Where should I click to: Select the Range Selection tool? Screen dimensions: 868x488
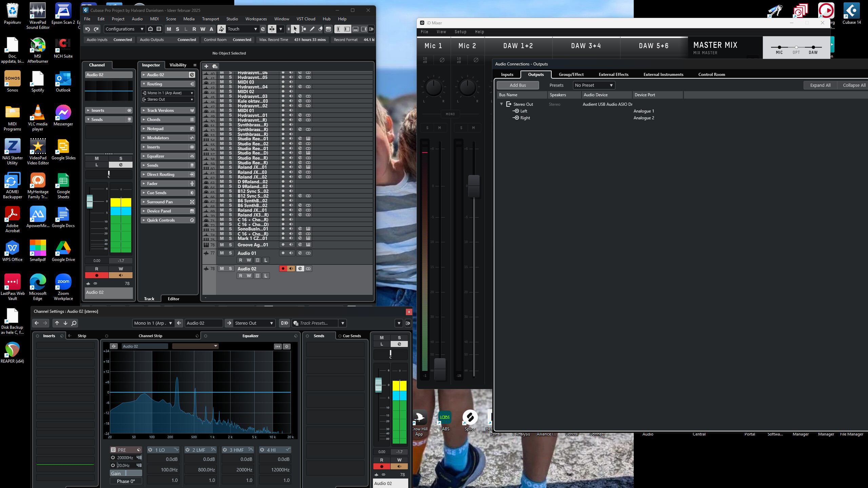pos(304,29)
